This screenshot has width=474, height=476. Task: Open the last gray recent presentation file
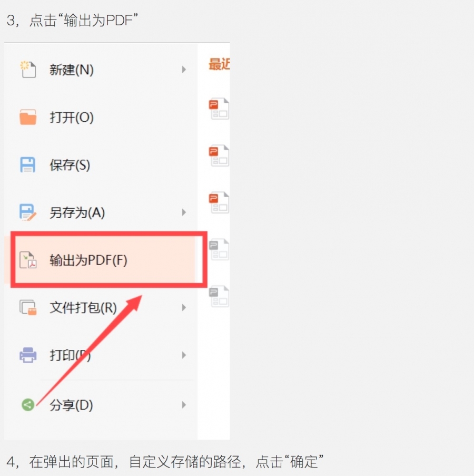click(219, 296)
